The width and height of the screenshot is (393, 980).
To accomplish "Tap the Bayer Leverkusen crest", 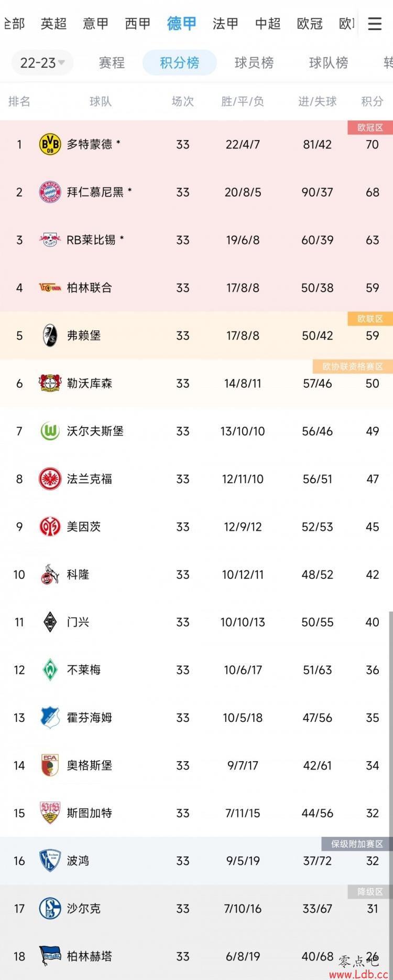I will (x=50, y=384).
